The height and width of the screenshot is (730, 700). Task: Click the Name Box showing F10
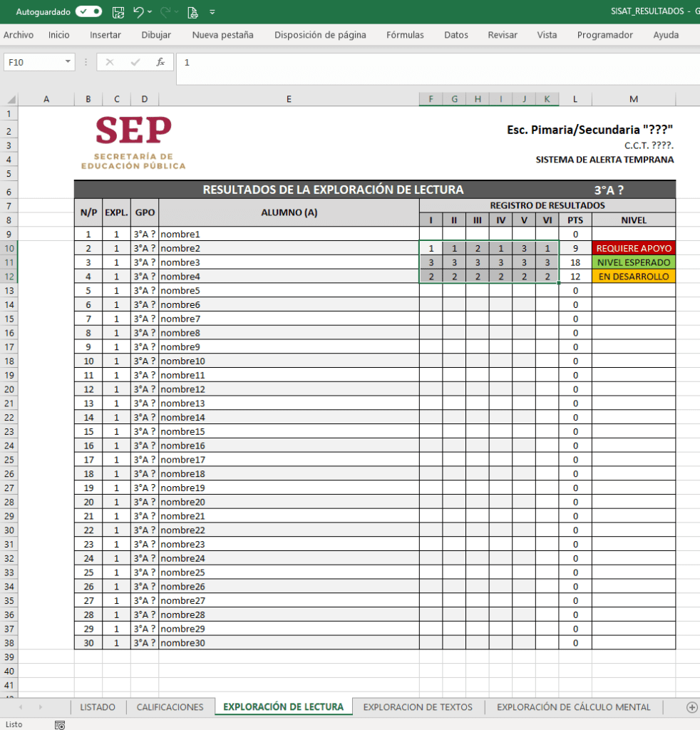pyautogui.click(x=34, y=62)
